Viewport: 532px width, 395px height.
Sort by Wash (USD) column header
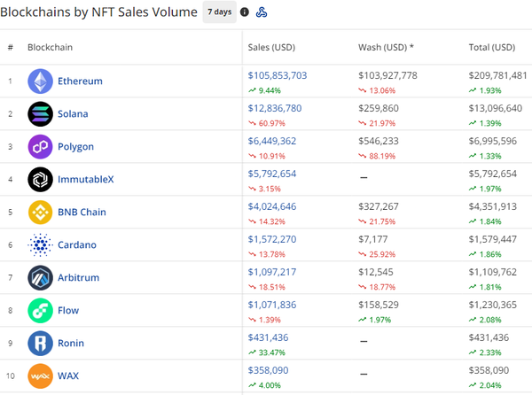pos(387,47)
